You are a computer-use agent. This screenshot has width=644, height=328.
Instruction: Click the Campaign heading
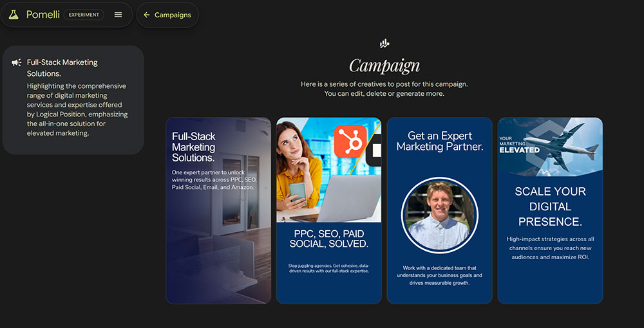pyautogui.click(x=384, y=66)
